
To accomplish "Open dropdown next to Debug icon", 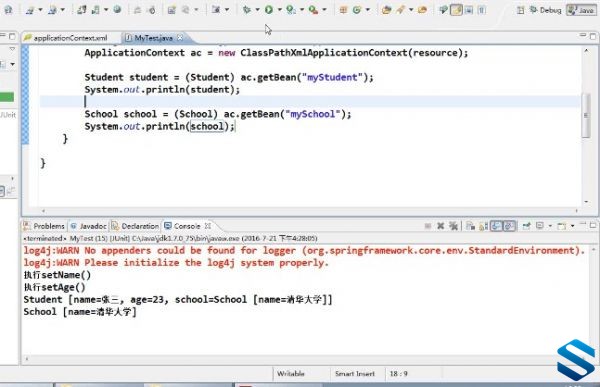I will [x=257, y=10].
